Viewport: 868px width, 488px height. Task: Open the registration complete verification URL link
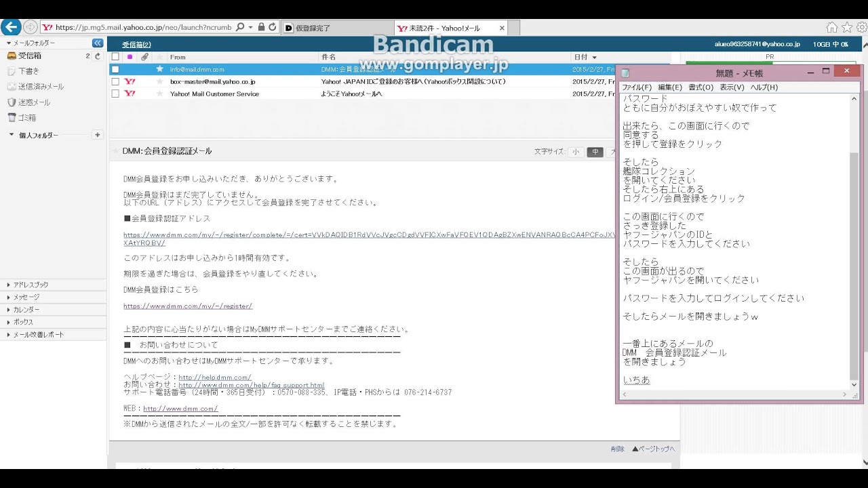[x=369, y=238]
